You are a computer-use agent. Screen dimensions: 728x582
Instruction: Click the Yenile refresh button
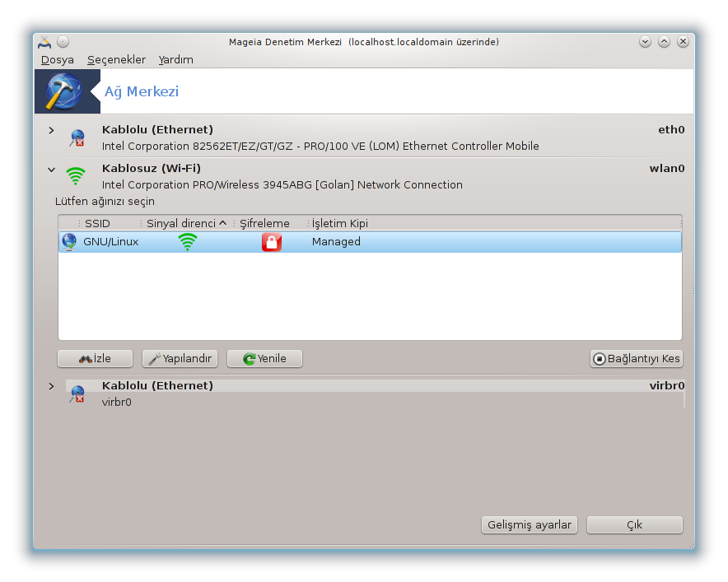pos(264,359)
